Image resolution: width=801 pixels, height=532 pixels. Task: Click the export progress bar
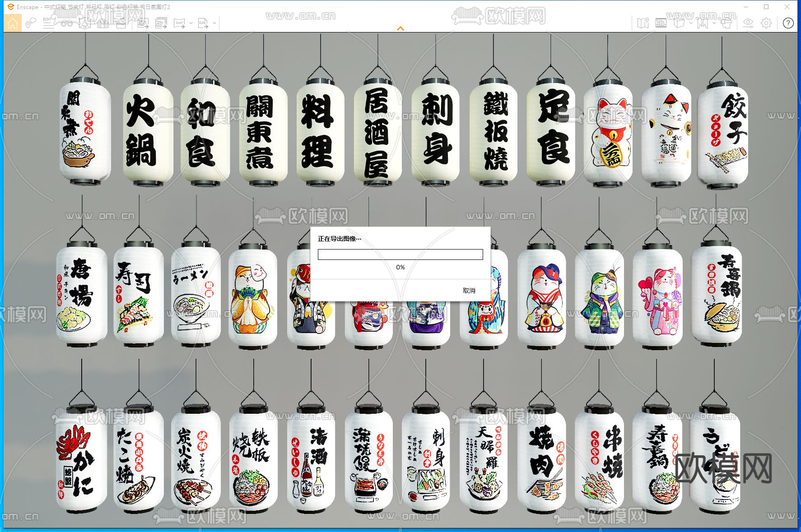point(400,254)
